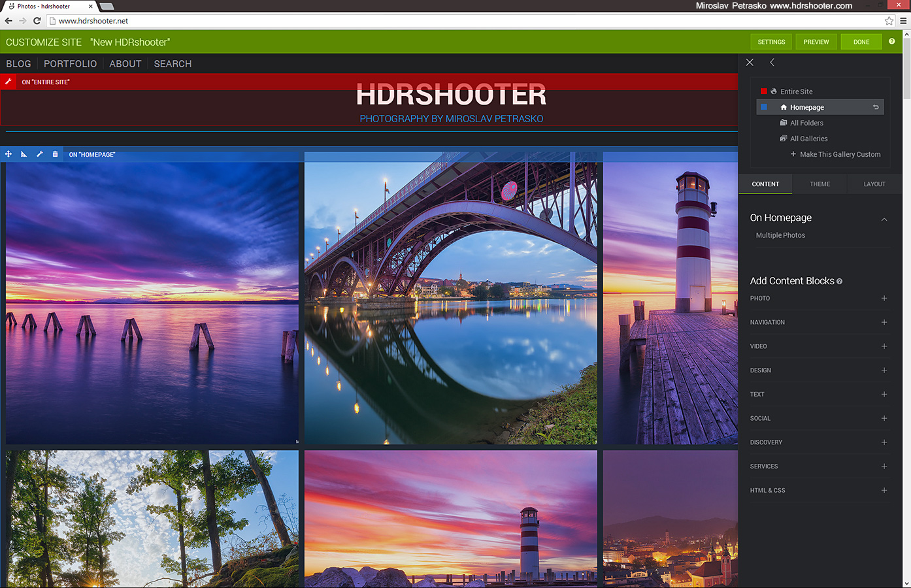This screenshot has height=588, width=911.
Task: Open the night city lights photo
Action: (x=671, y=519)
